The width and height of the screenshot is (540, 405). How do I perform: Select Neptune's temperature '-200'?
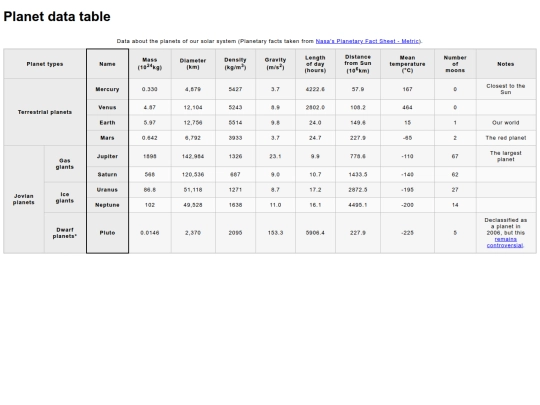[x=407, y=205]
